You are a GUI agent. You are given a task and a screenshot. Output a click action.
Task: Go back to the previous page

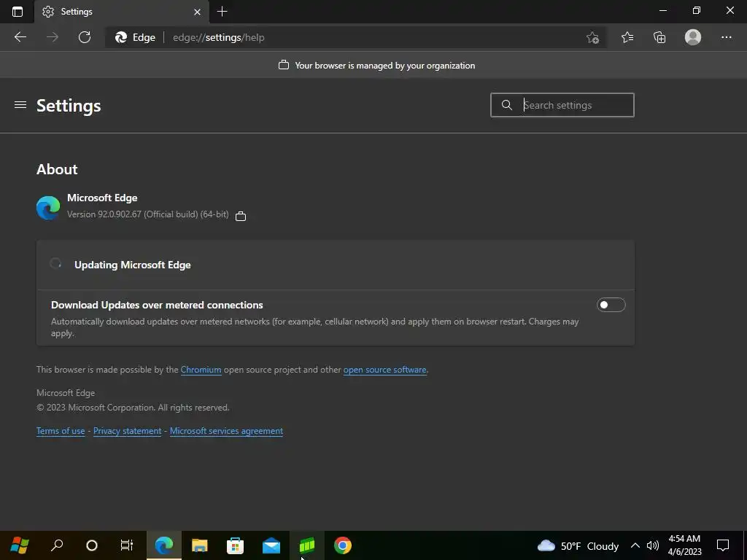(20, 37)
